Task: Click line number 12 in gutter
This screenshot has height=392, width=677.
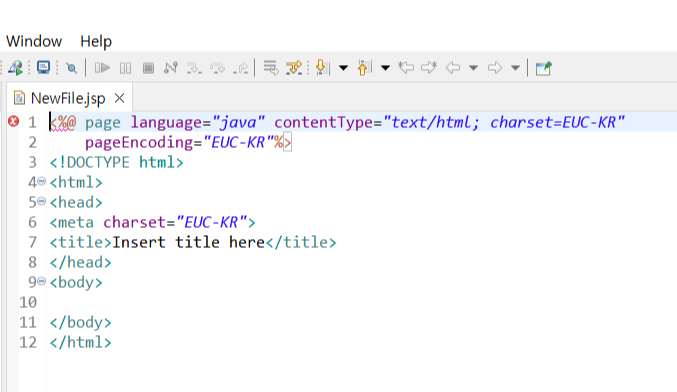Action: 28,342
